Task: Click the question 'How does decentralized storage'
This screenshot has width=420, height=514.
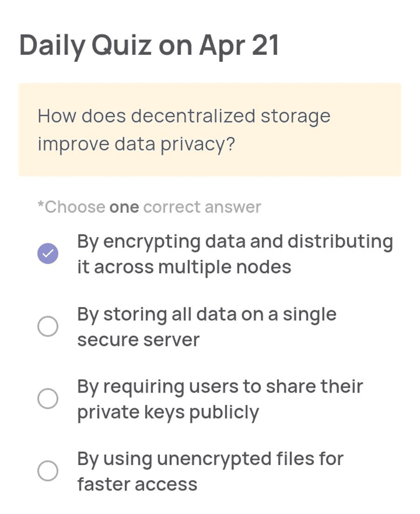Action: pos(184,117)
